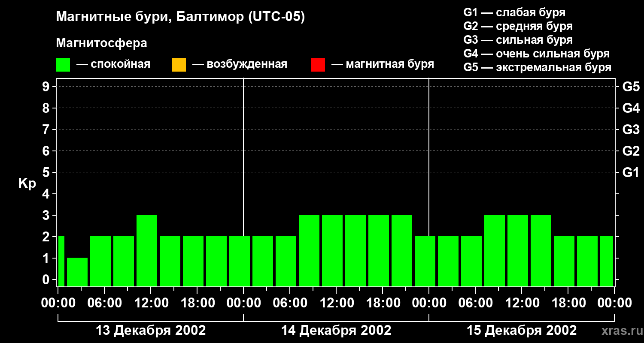The image size is (644, 343).
Task: Click the 'G3 — сильная буря' description
Action: 518,40
